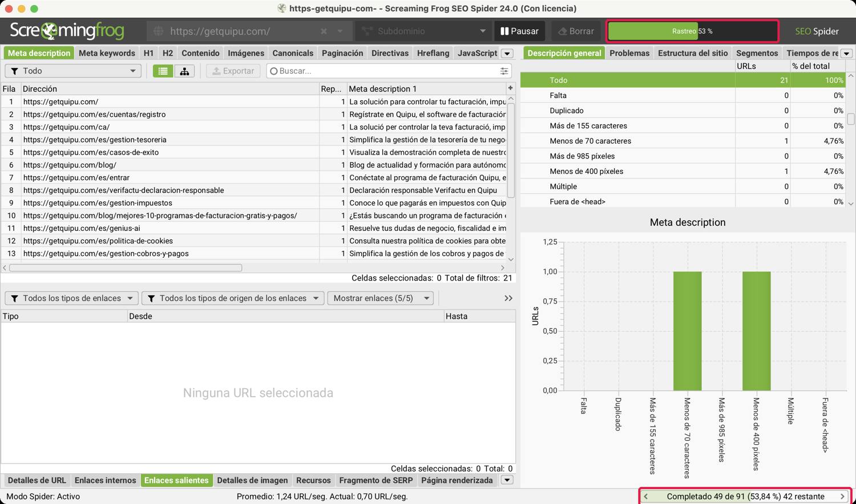
Task: Sort by Dirección column header
Action: coord(169,88)
